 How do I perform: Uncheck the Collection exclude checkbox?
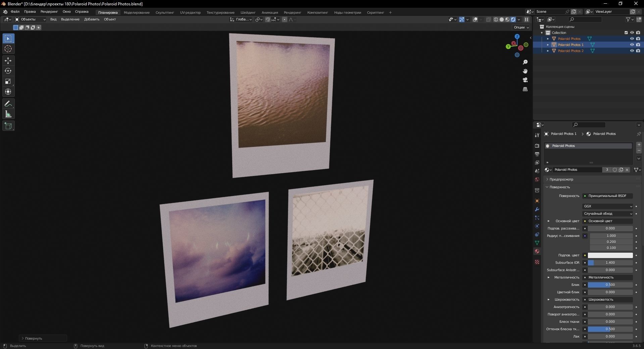[626, 33]
